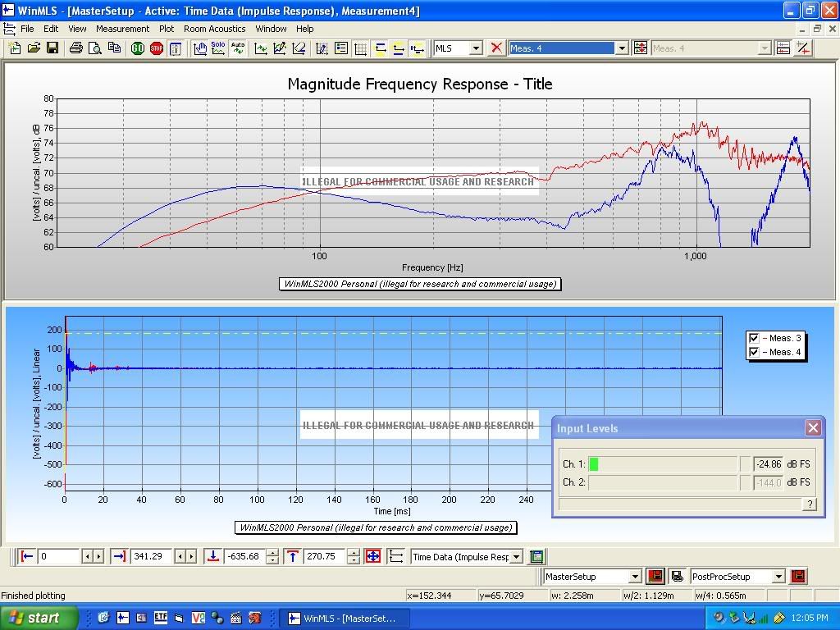This screenshot has width=840, height=630.
Task: Open the Measurement menu
Action: coord(122,29)
